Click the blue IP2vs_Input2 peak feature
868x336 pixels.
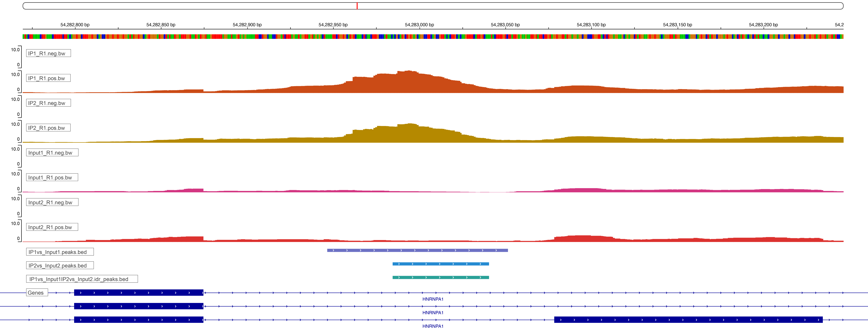click(441, 264)
